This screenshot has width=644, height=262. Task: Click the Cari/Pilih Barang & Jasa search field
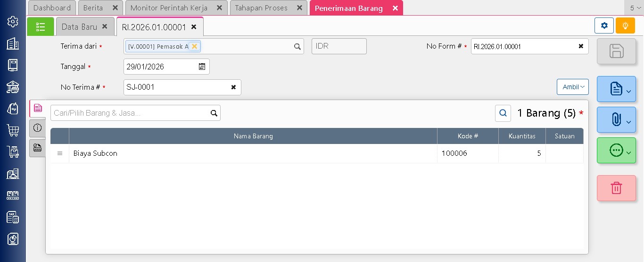coord(130,113)
